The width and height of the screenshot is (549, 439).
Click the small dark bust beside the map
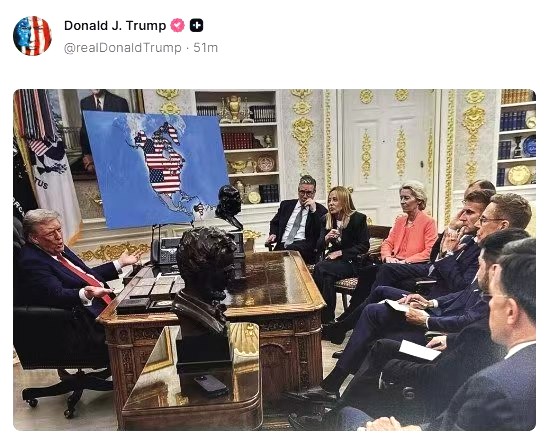point(229,207)
